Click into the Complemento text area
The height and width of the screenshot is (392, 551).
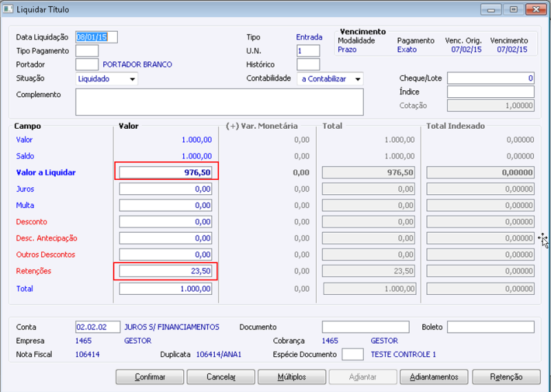click(x=219, y=102)
